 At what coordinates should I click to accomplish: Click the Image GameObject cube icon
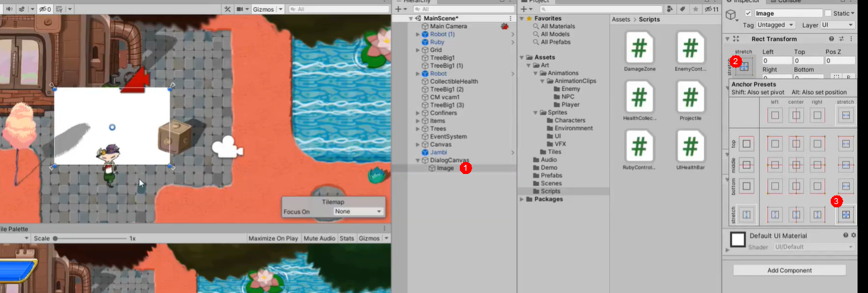(732, 14)
